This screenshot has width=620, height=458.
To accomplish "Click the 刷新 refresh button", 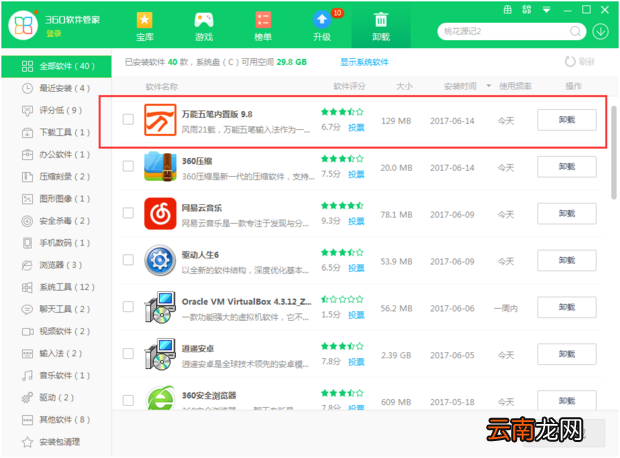I will click(580, 62).
